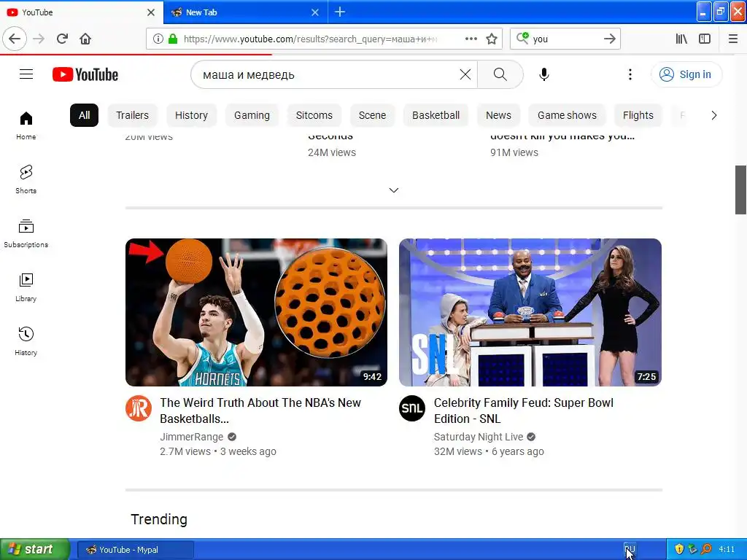Select the All filter chip
This screenshot has height=560, width=747.
click(x=85, y=115)
